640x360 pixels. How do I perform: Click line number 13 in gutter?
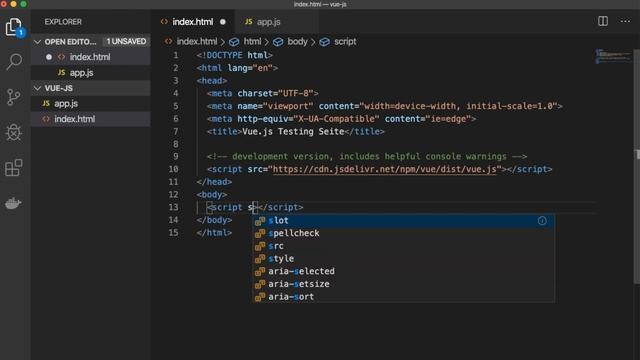click(x=173, y=207)
